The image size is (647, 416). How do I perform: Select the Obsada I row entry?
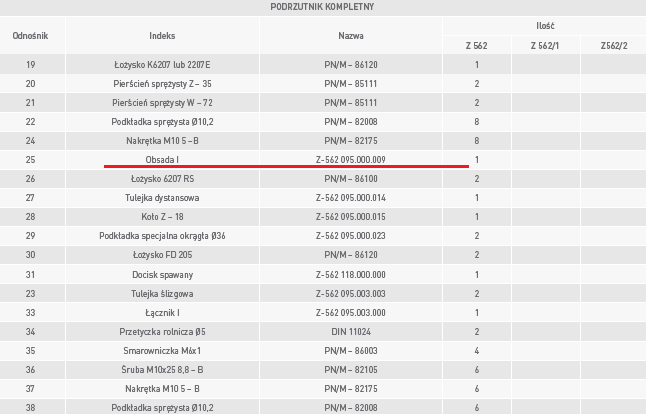click(162, 160)
